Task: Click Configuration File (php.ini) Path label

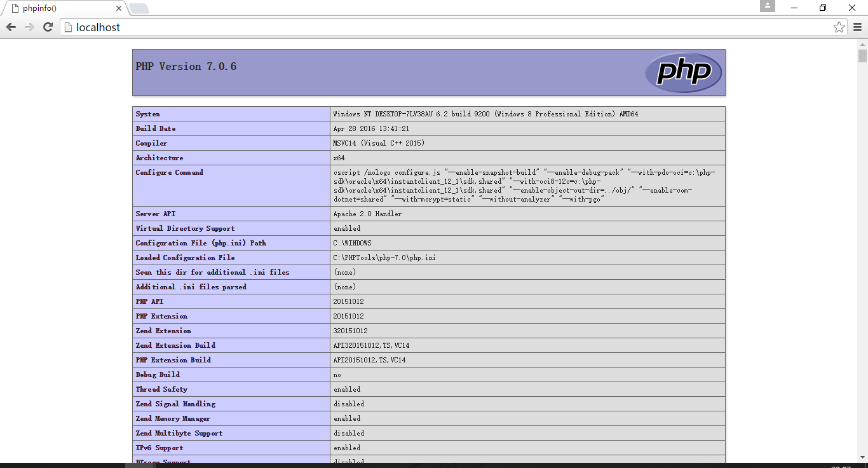Action: [201, 243]
